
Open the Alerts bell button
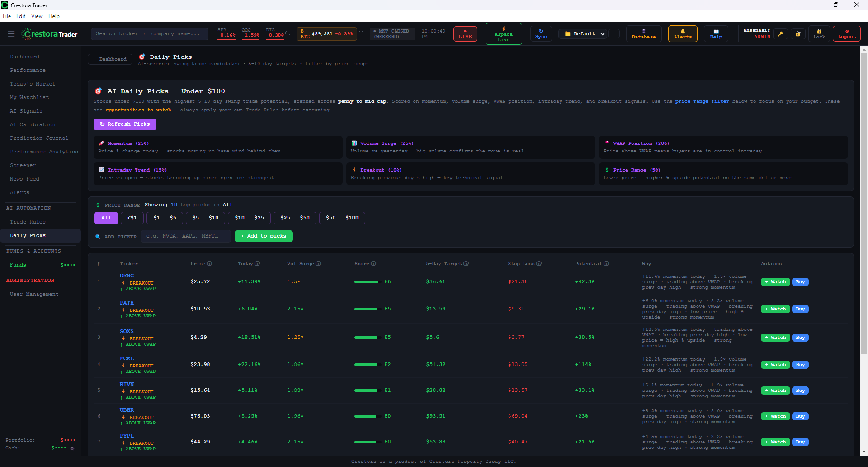683,34
